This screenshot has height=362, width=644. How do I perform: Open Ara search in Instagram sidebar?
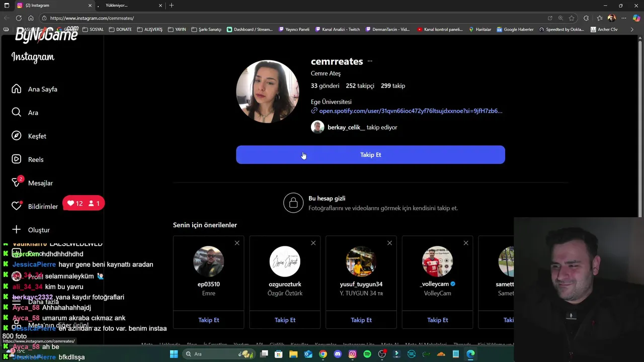point(25,113)
